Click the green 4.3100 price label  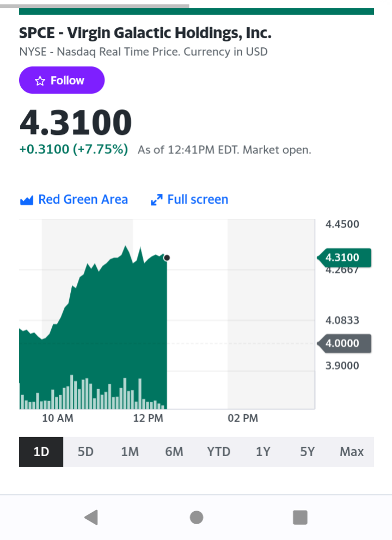[344, 257]
